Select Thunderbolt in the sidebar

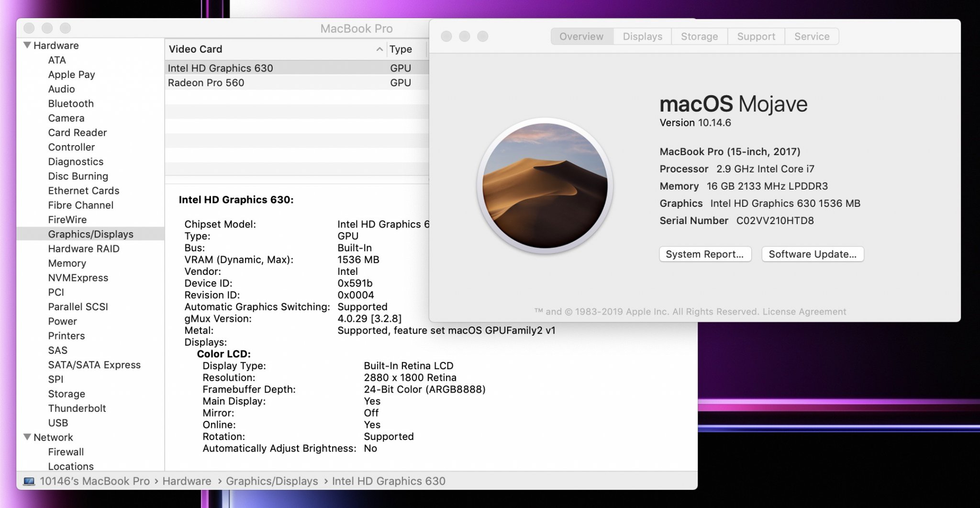(x=77, y=408)
